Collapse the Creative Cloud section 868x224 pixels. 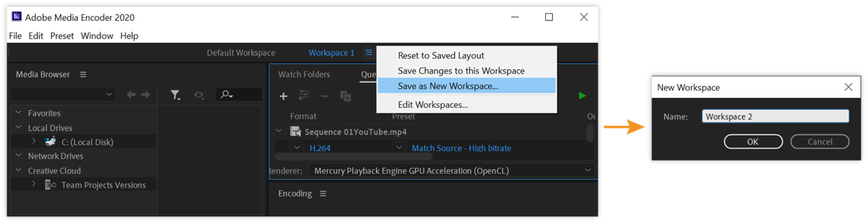19,170
